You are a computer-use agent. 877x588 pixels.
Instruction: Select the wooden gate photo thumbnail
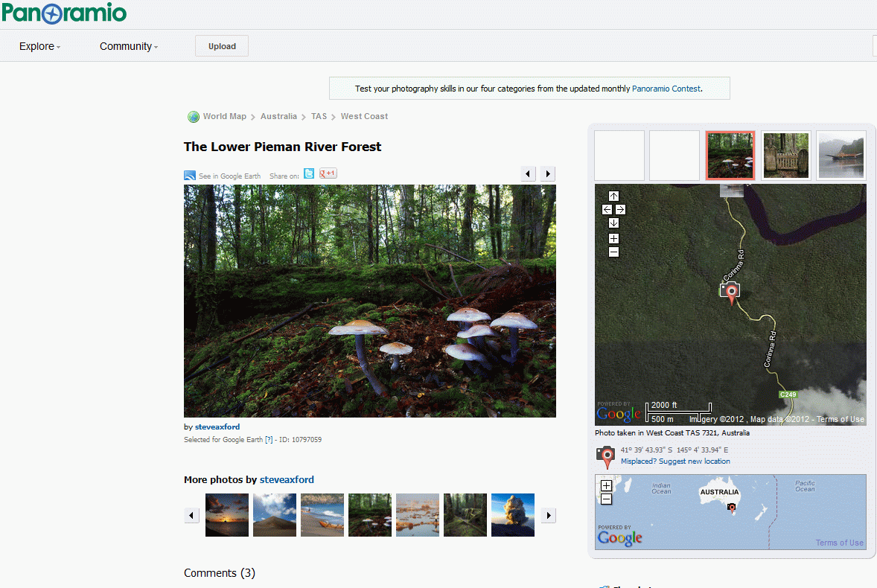tap(785, 155)
